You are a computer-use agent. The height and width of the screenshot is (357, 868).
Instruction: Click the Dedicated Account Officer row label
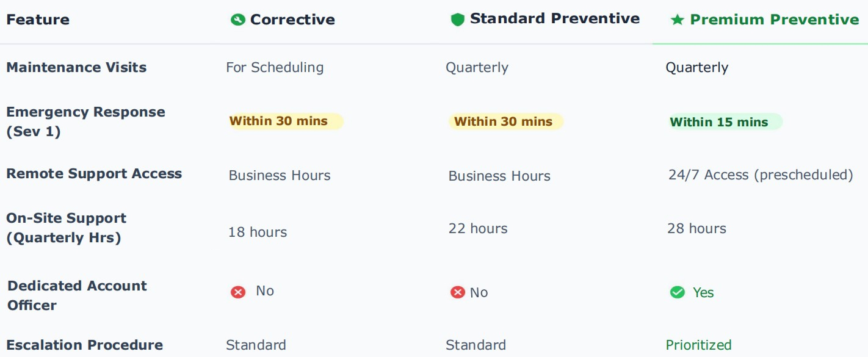[x=77, y=295]
